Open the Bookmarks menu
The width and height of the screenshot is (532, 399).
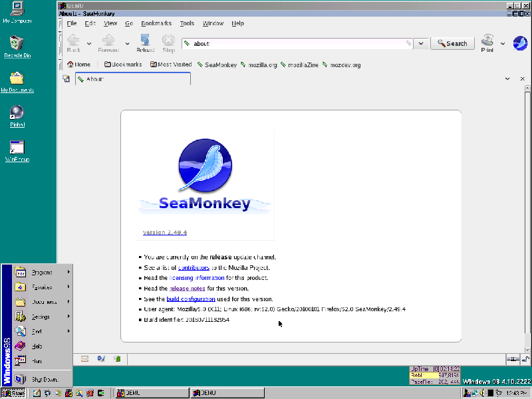pos(156,23)
